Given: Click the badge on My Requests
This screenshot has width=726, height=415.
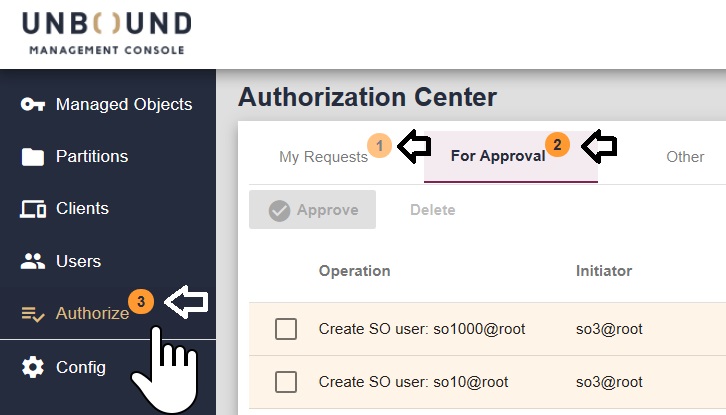Looking at the screenshot, I should [379, 145].
